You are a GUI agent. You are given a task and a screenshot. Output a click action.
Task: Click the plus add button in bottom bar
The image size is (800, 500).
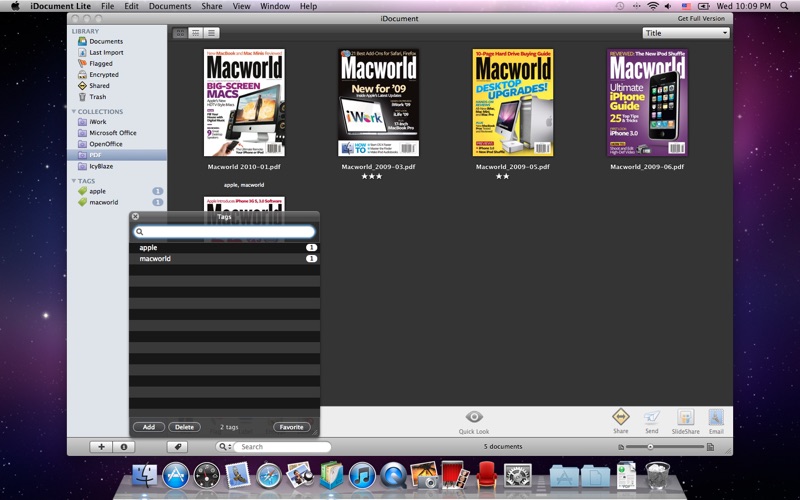101,447
